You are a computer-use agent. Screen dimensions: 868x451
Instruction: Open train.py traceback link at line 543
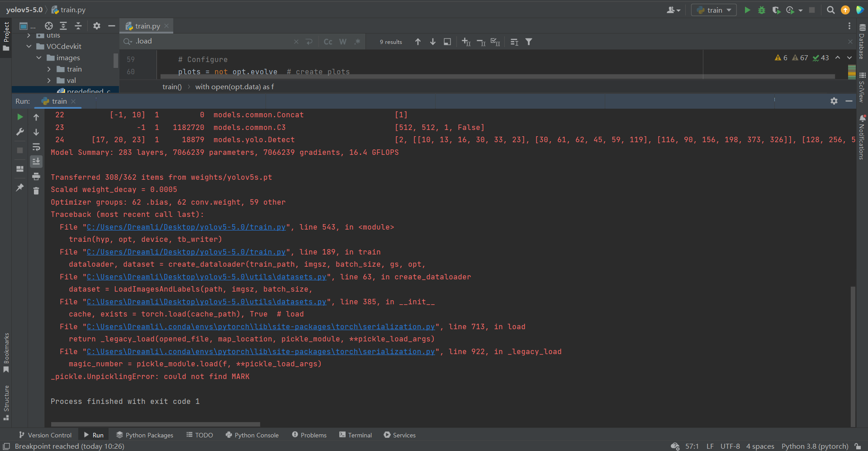click(186, 227)
